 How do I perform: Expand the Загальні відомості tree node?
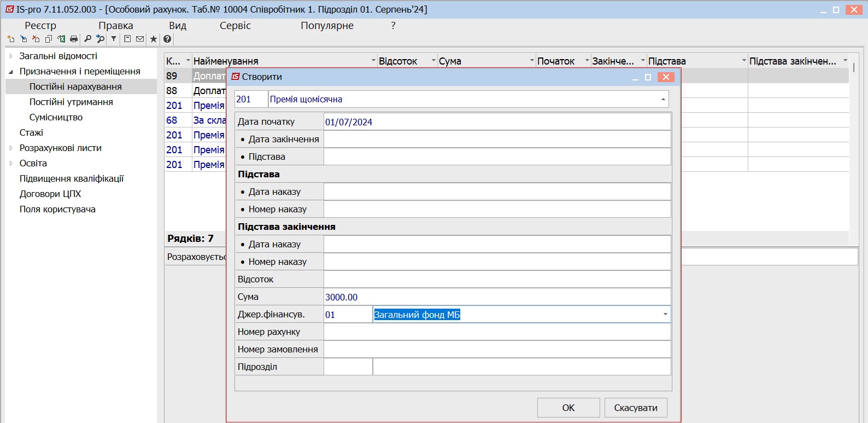(x=11, y=56)
